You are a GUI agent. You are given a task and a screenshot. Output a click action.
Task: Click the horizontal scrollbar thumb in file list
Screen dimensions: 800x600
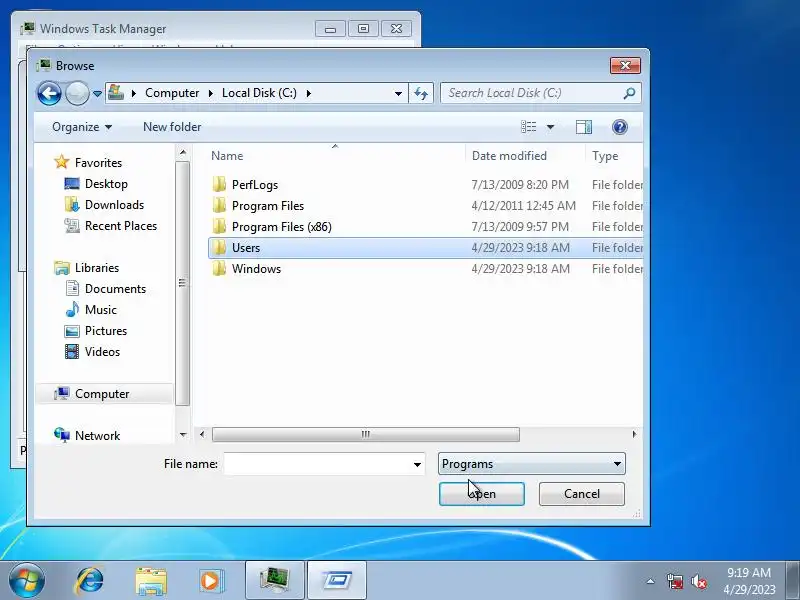click(366, 435)
